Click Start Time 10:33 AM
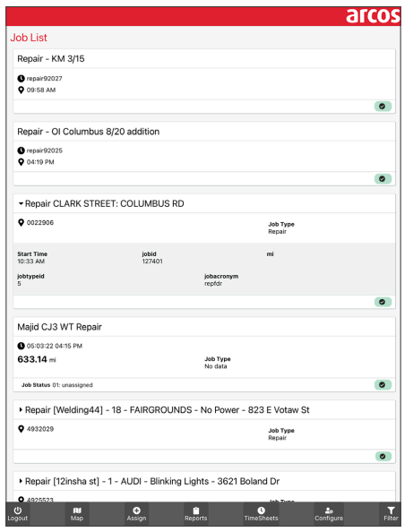The height and width of the screenshot is (532, 413). pyautogui.click(x=32, y=258)
